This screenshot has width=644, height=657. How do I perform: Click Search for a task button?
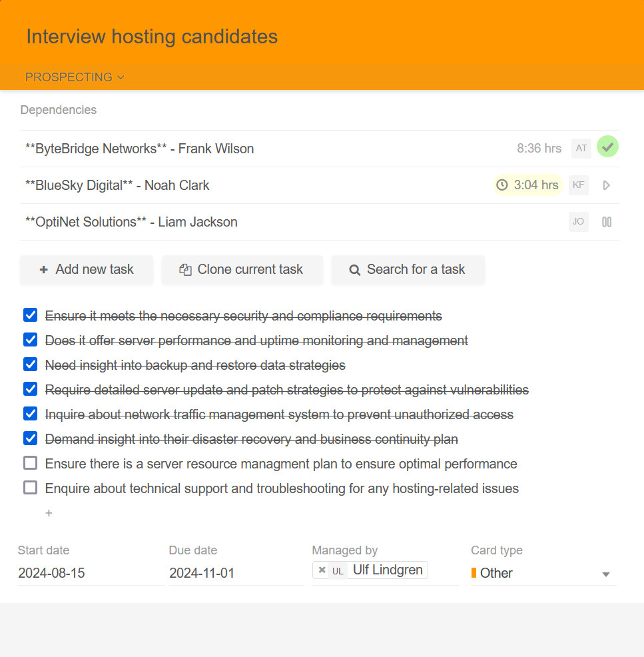(x=408, y=270)
